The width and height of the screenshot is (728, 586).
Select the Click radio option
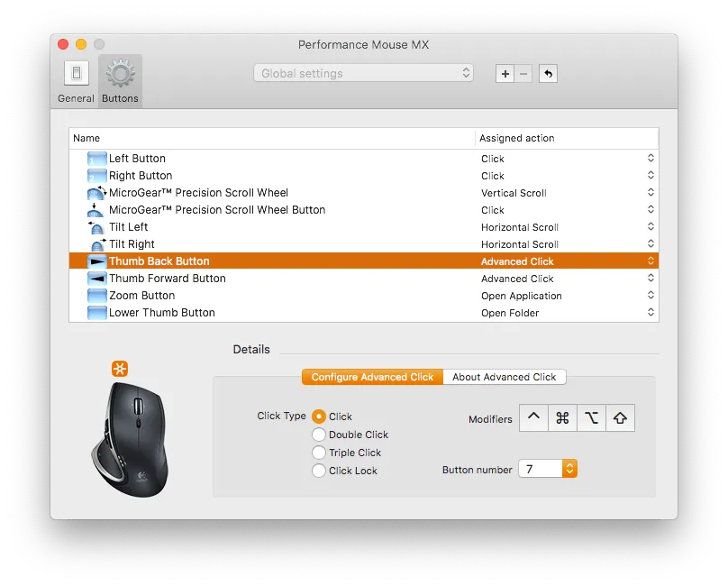319,417
